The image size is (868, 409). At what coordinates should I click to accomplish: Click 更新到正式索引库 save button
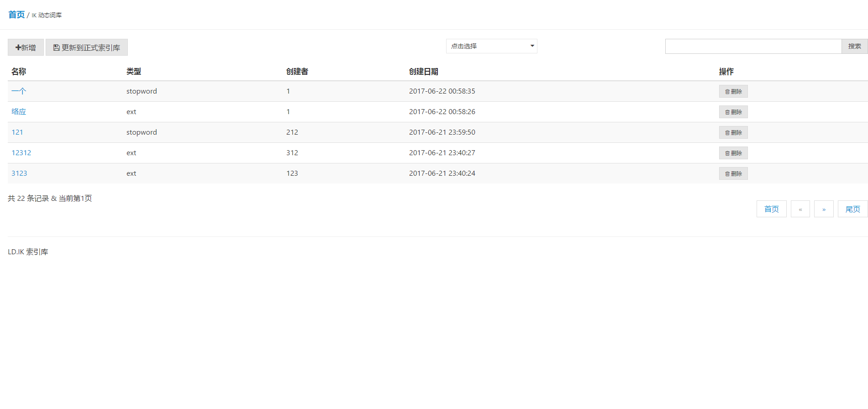[87, 47]
